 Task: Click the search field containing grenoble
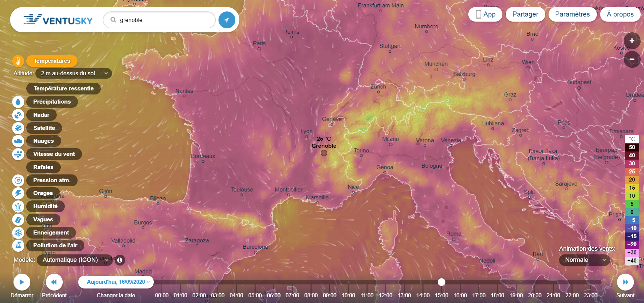pos(159,20)
